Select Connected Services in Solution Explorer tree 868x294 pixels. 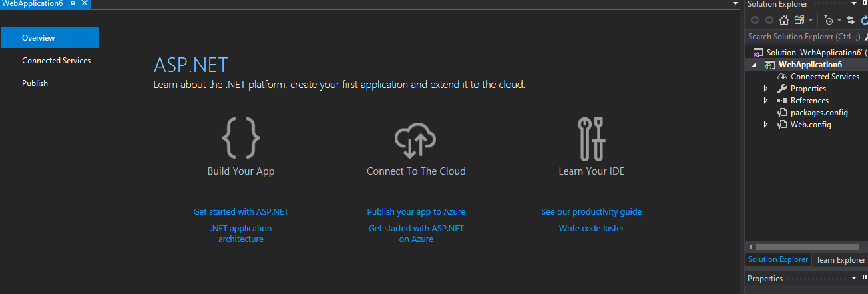click(x=825, y=77)
